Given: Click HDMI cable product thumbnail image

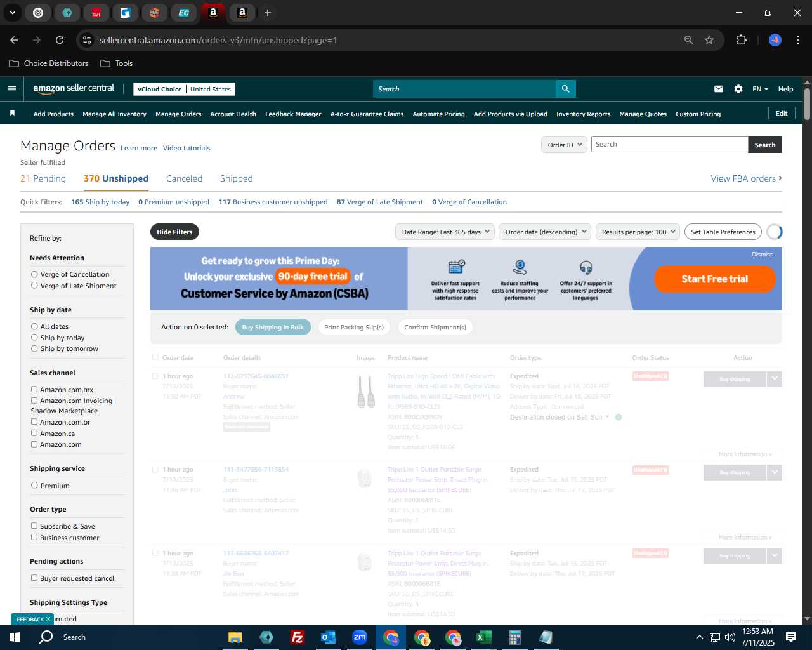Looking at the screenshot, I should pos(365,392).
